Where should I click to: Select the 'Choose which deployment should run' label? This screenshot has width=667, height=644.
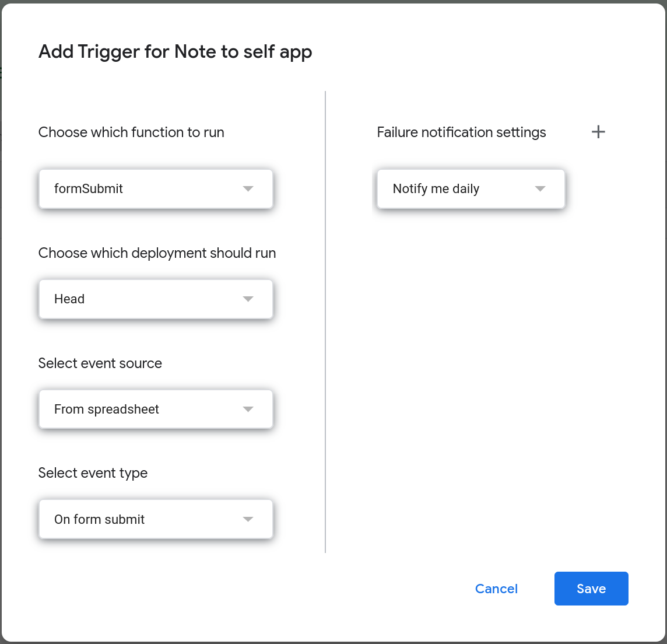click(157, 253)
